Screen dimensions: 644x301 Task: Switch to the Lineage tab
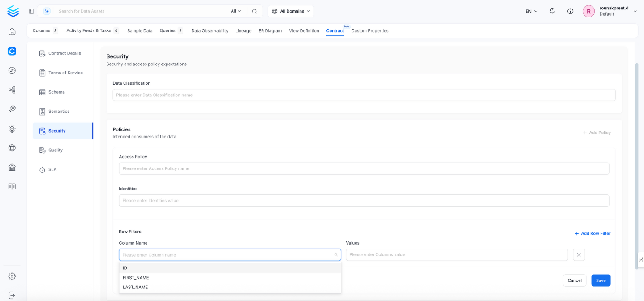(x=243, y=31)
